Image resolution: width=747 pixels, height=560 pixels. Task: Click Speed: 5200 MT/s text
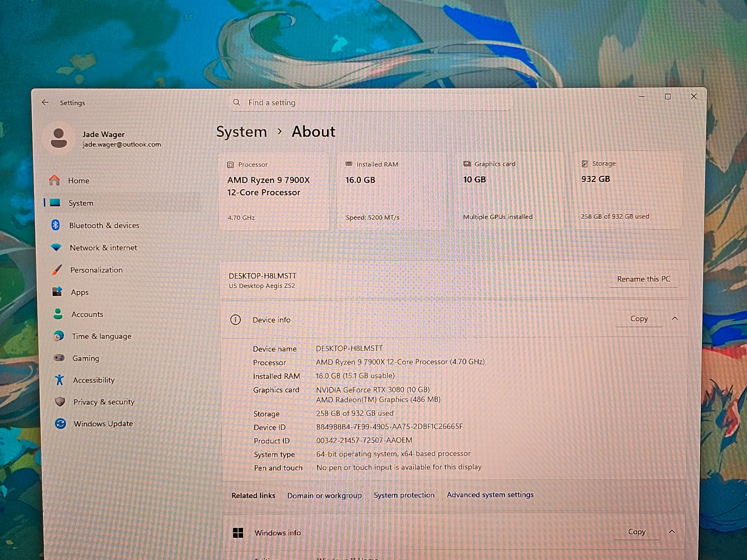pos(372,218)
